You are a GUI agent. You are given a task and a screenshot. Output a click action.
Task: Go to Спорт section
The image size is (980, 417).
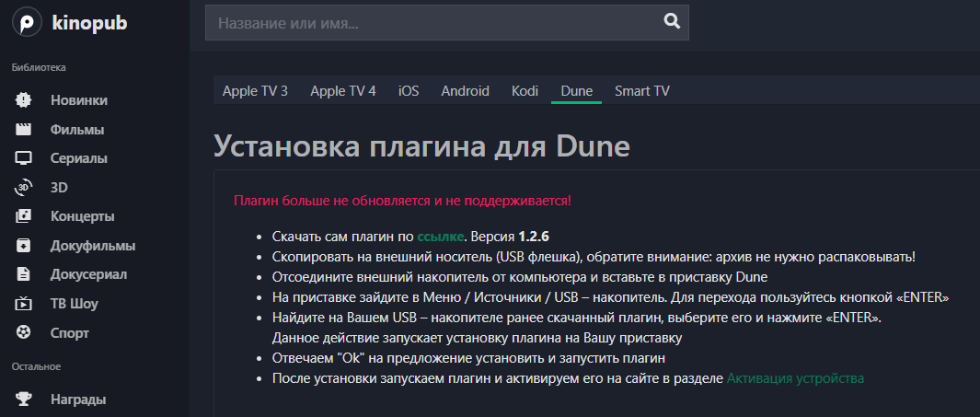coord(70,333)
